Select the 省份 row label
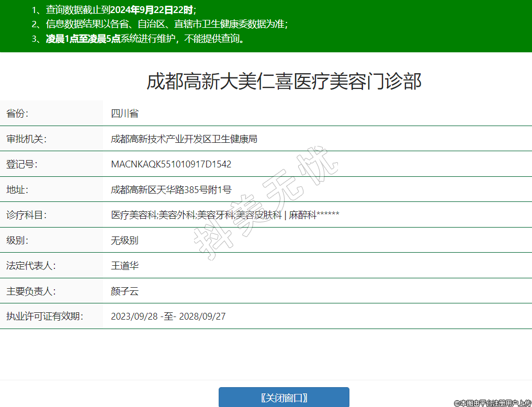This screenshot has height=407, width=532. tap(17, 114)
